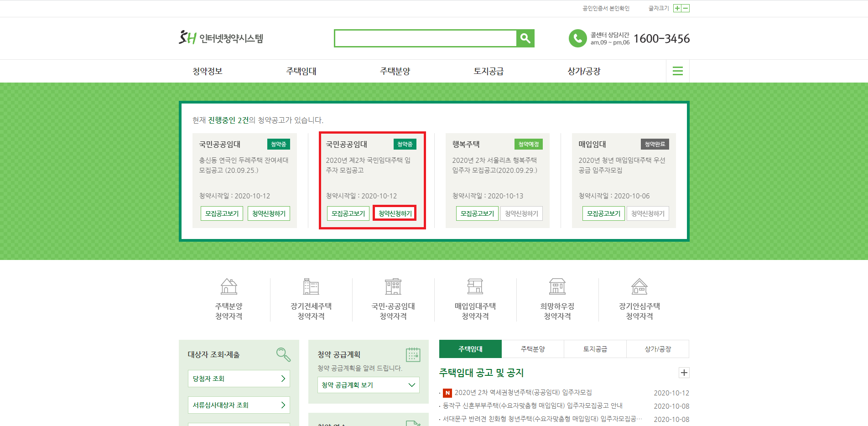The image size is (868, 426).
Task: Select the 매입임대주택 청약자격 icon
Action: tap(475, 287)
